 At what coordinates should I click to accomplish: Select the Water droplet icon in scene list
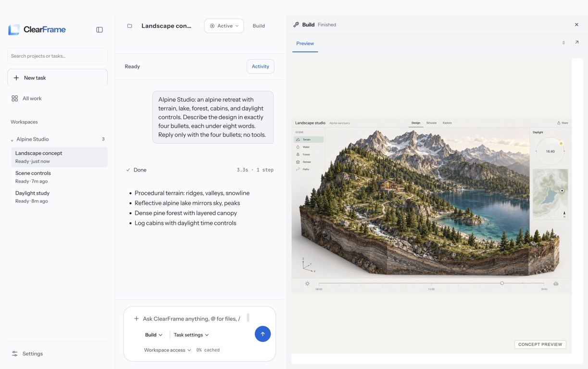[x=298, y=147]
